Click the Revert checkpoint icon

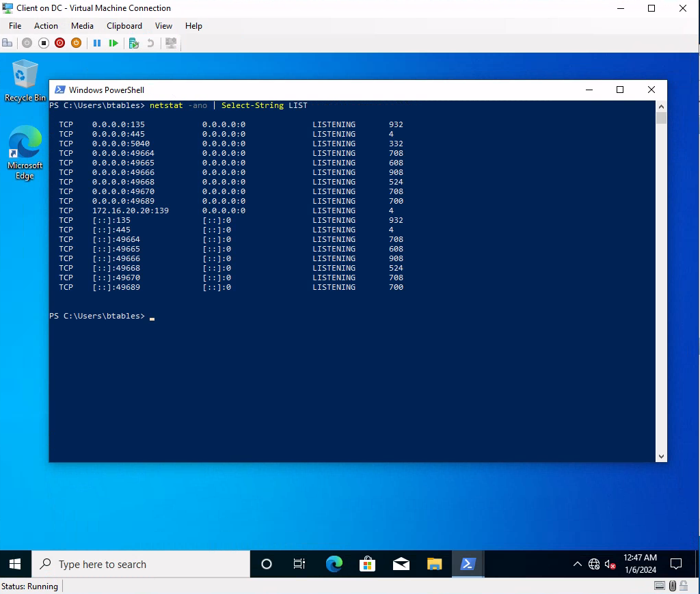[150, 43]
